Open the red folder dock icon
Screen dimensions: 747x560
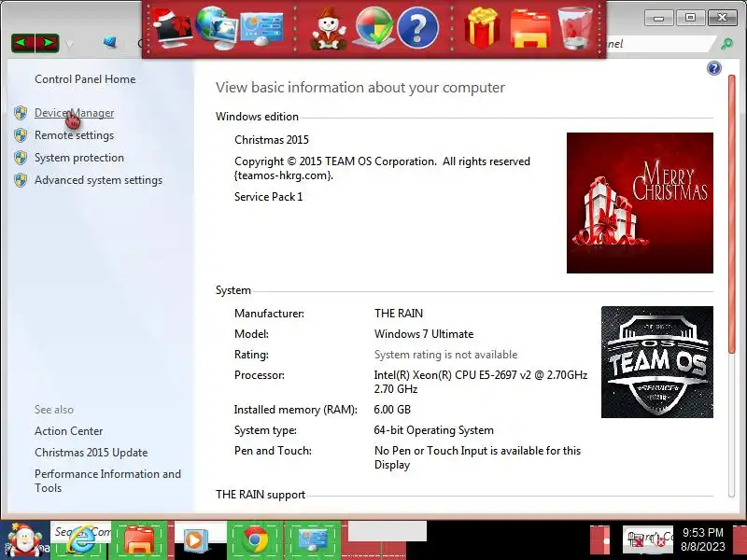[x=530, y=30]
